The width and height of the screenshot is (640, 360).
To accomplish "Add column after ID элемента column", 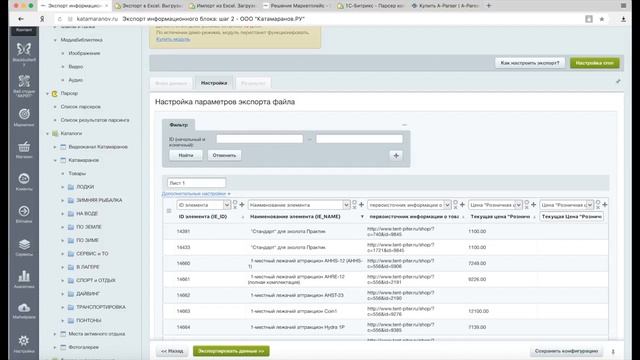I will click(x=242, y=204).
